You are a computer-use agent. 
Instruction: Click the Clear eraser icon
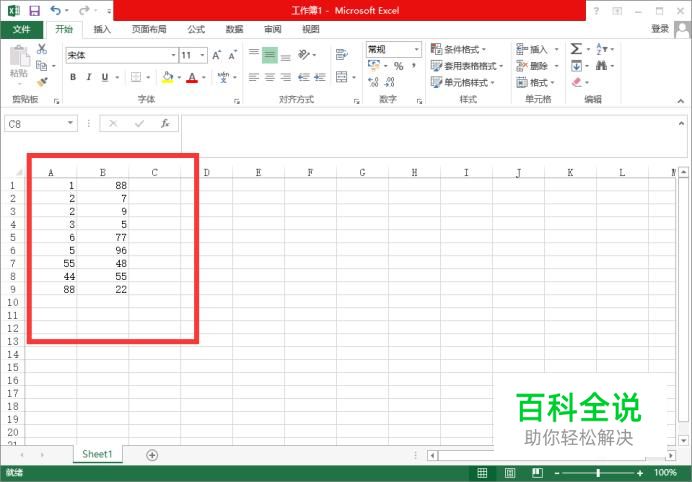[577, 82]
